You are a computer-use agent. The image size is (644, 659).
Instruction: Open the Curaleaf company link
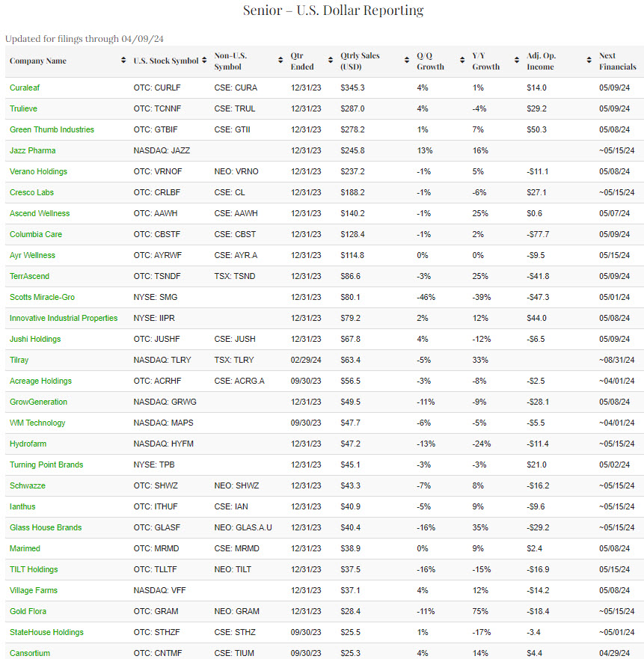(25, 88)
